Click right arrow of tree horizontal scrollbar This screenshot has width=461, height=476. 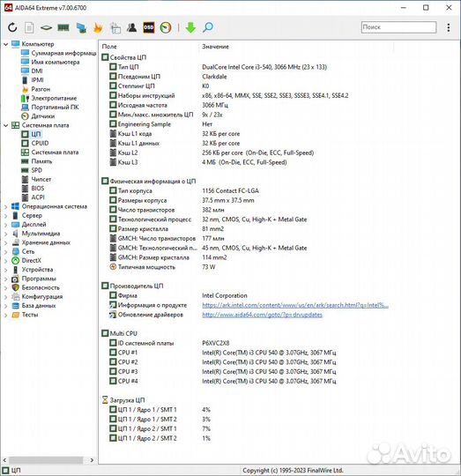coord(92,460)
